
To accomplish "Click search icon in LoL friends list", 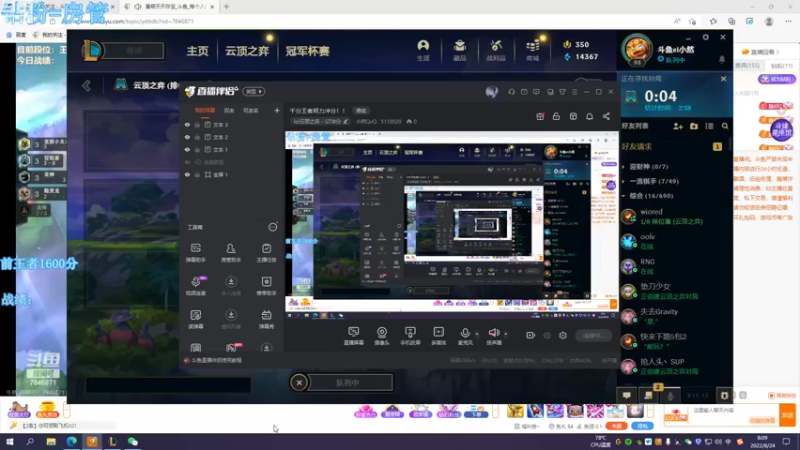I will tap(725, 126).
